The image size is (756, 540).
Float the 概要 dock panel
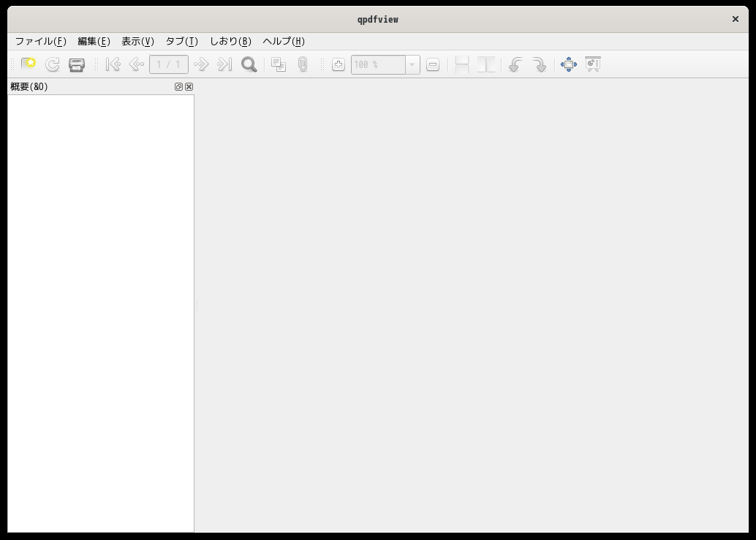(x=178, y=87)
